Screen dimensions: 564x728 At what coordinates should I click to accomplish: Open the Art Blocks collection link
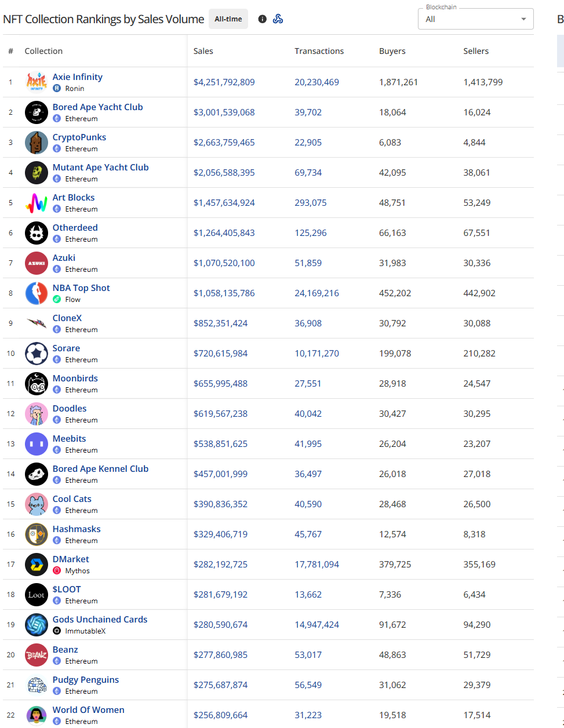pos(74,198)
